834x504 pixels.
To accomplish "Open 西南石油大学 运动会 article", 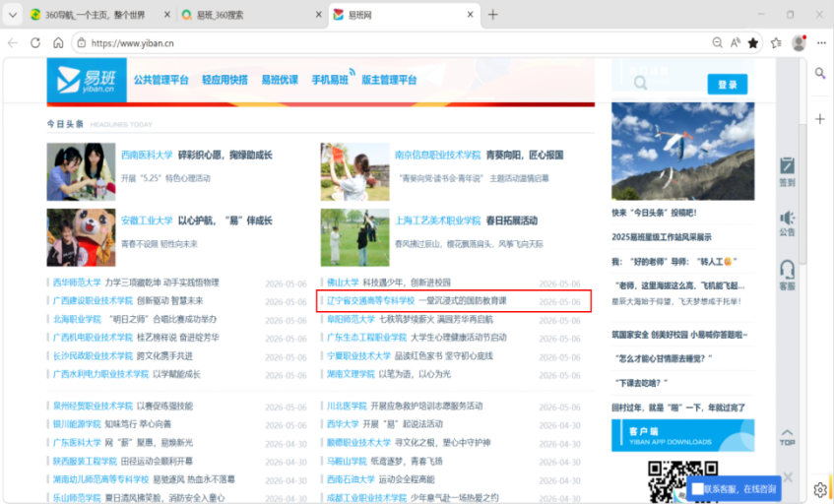I will [x=380, y=479].
